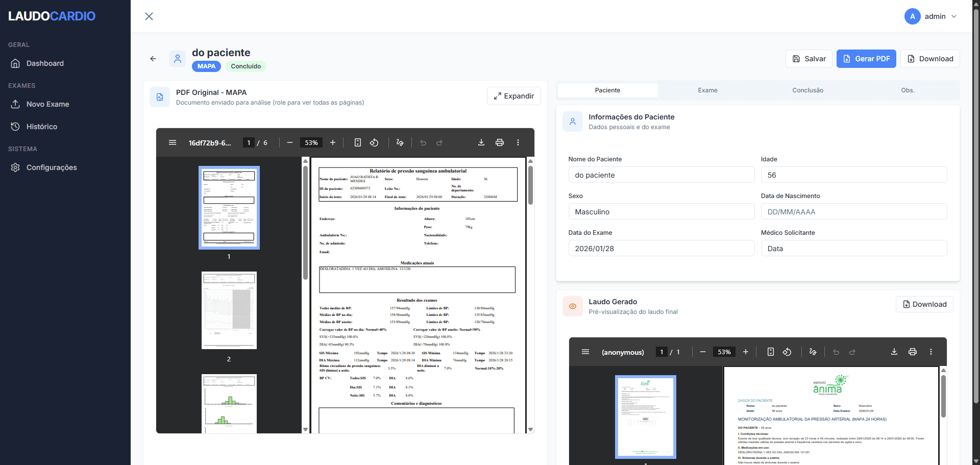Click the Gerar PDF button
Screen dimensions: 980x465
pyautogui.click(x=866, y=59)
